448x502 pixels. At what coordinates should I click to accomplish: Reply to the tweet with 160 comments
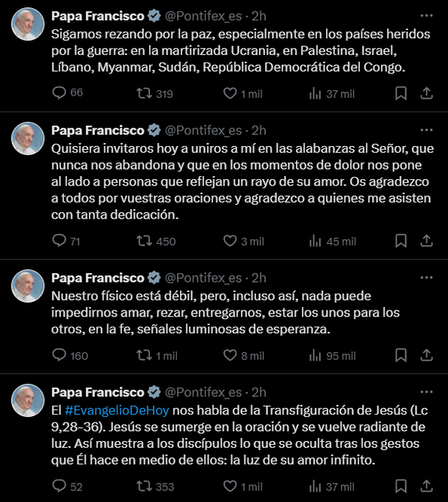(59, 355)
